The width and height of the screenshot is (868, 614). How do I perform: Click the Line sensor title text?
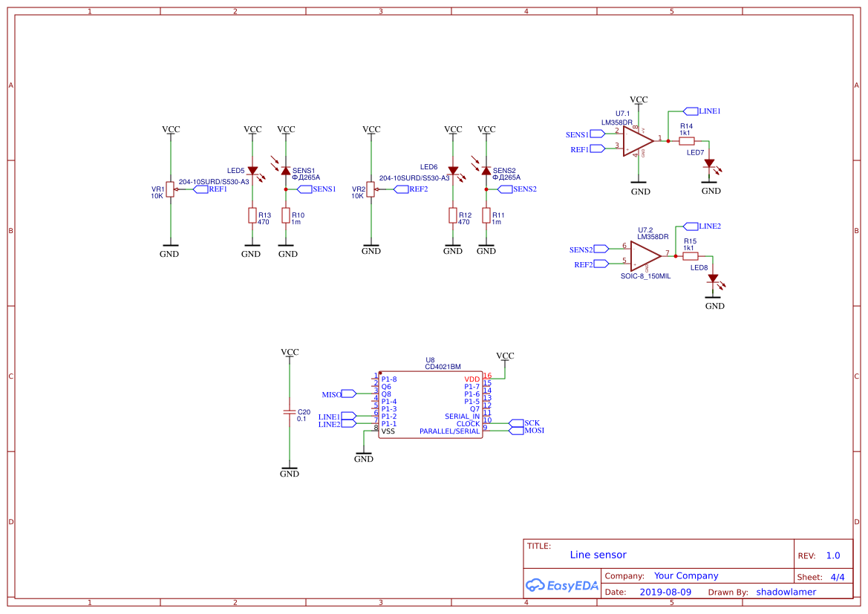(x=598, y=555)
